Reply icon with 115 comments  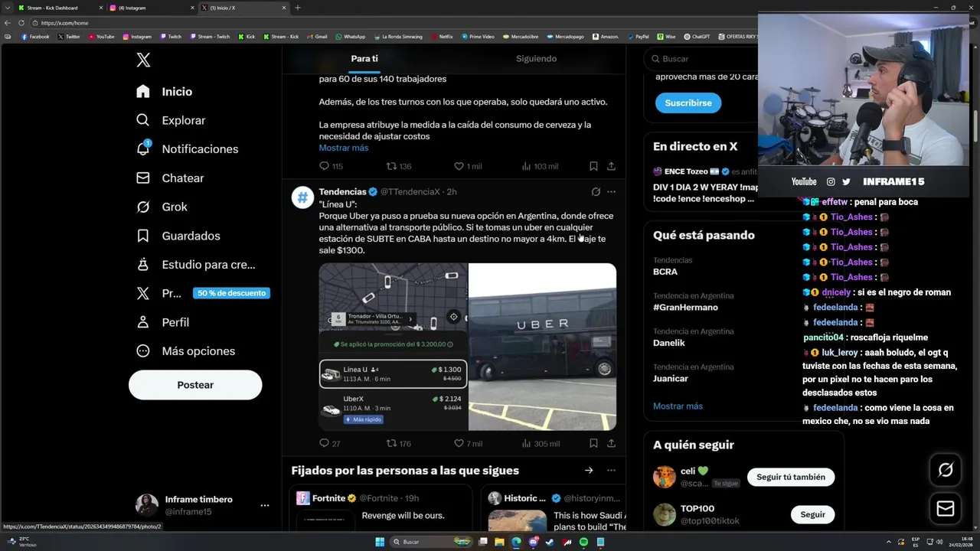324,166
